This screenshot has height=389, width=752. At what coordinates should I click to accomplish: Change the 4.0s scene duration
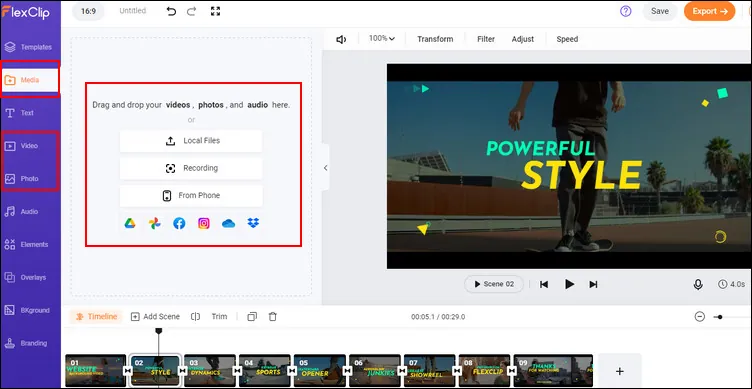(731, 284)
